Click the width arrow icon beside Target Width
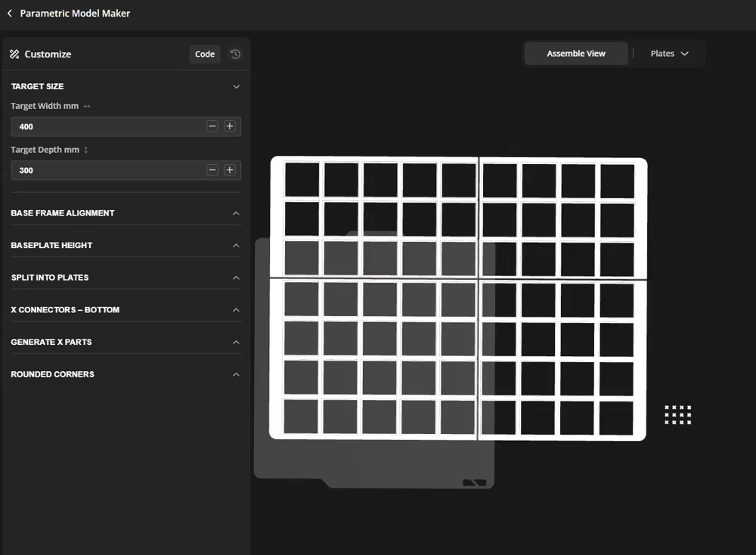 87,106
